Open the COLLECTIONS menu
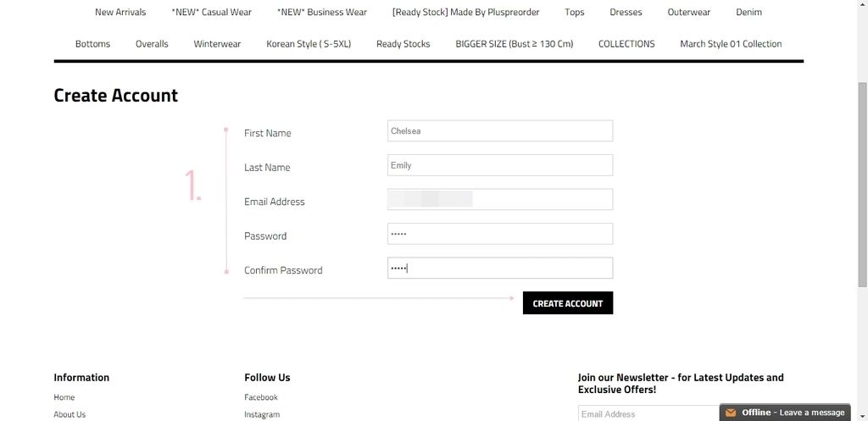Viewport: 868px width, 421px height. 626,44
